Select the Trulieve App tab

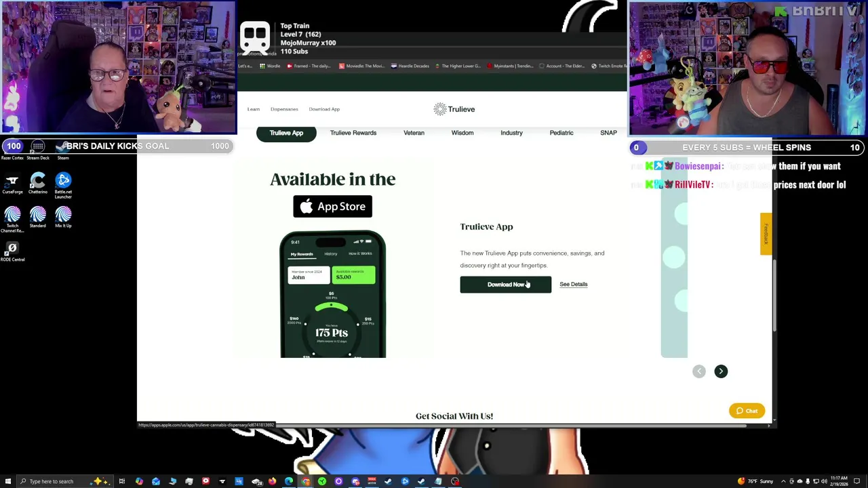(x=286, y=133)
